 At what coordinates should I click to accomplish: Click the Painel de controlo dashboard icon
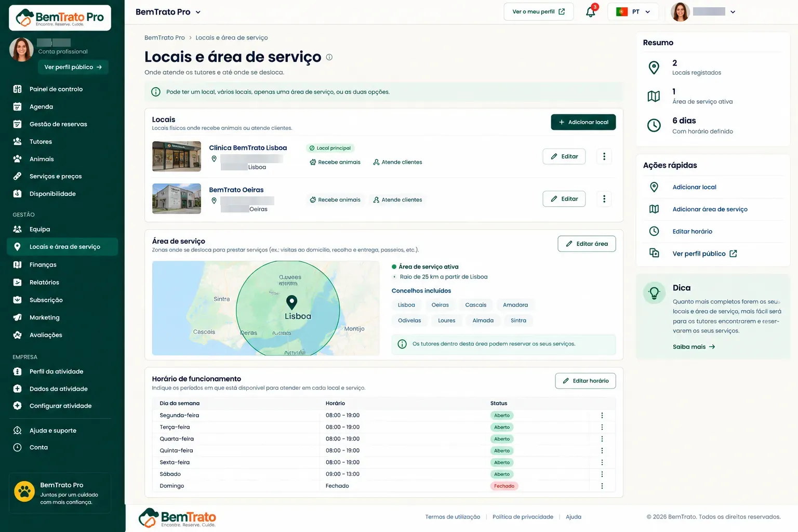click(x=17, y=89)
